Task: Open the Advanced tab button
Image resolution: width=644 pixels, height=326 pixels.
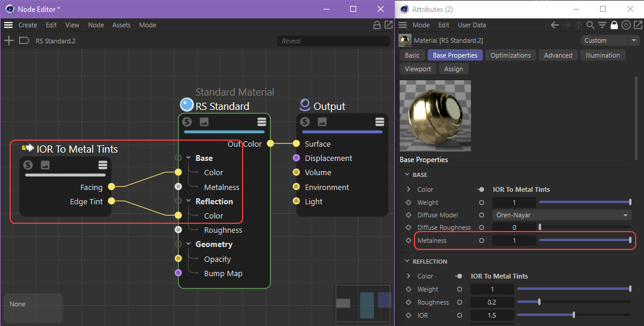Action: tap(558, 55)
